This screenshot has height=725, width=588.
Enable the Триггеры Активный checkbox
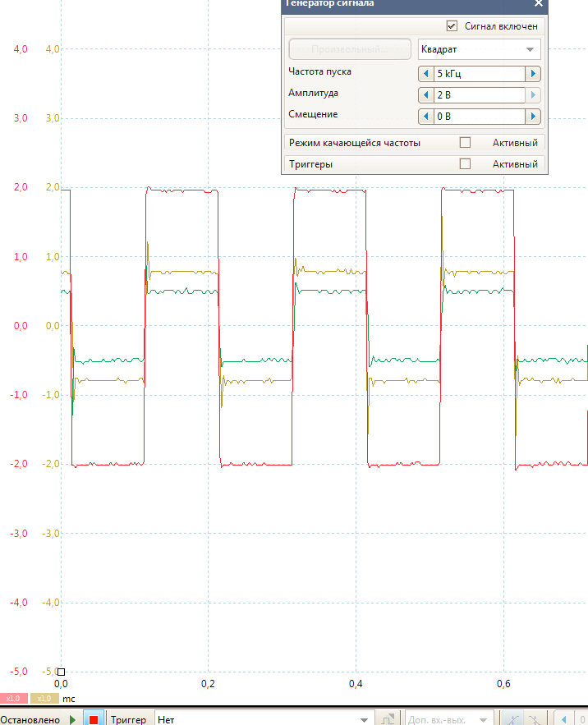coord(465,164)
